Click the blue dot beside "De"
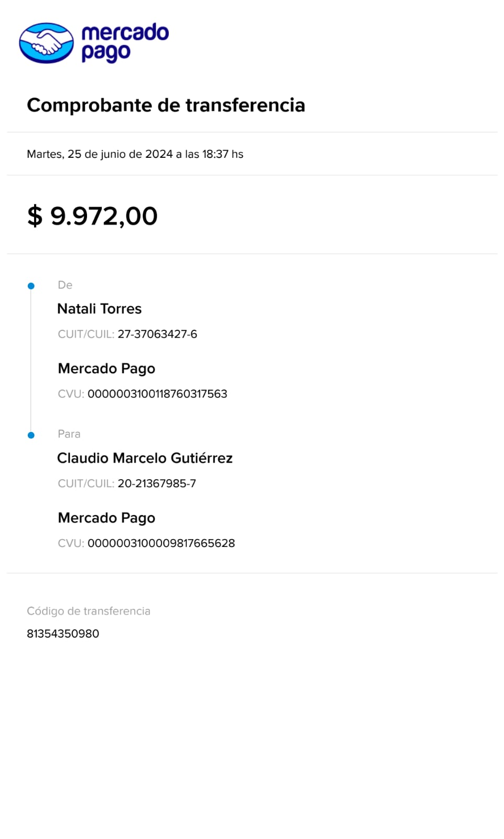 point(31,286)
